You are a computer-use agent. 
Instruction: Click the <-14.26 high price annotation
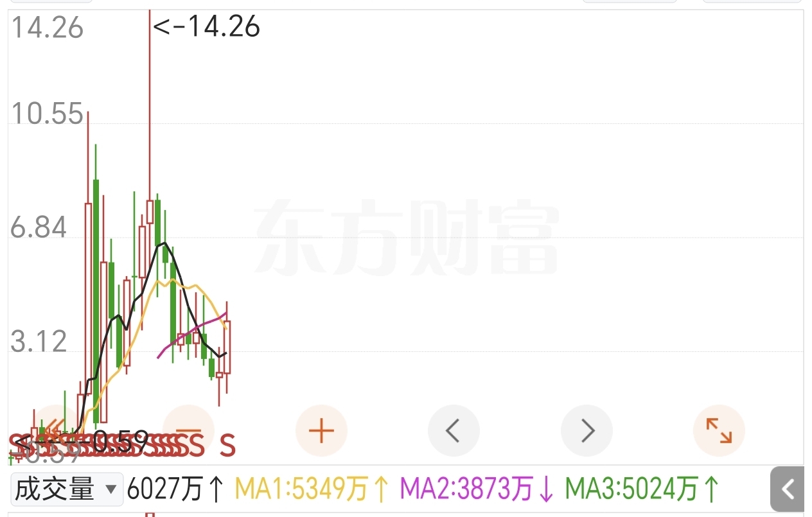pos(207,27)
